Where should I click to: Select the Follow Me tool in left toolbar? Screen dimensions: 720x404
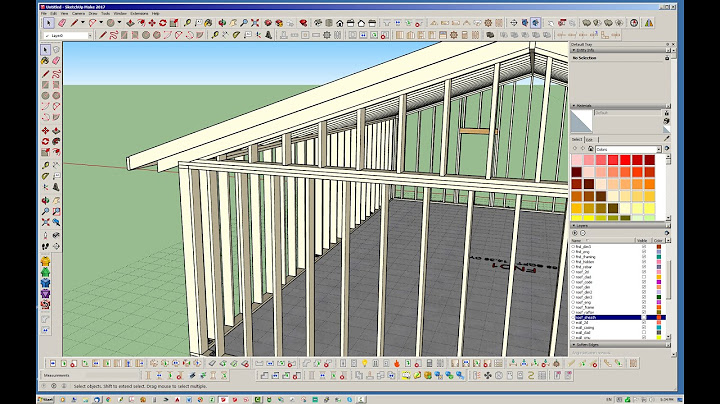point(56,141)
